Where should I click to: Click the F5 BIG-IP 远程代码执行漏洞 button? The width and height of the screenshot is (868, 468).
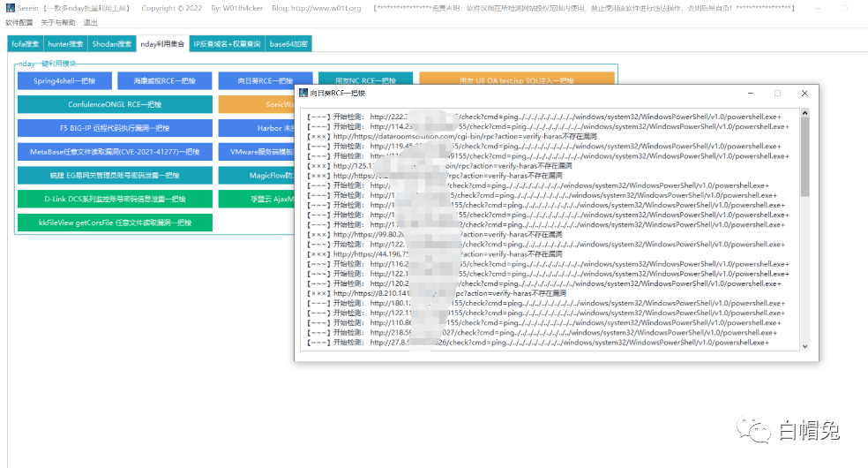pos(115,128)
